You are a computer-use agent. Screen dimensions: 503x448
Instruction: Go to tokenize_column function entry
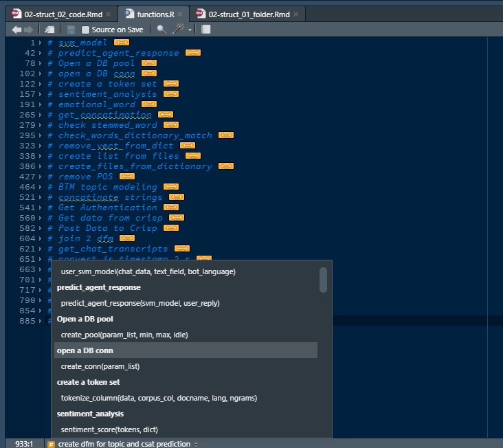pyautogui.click(x=159, y=398)
